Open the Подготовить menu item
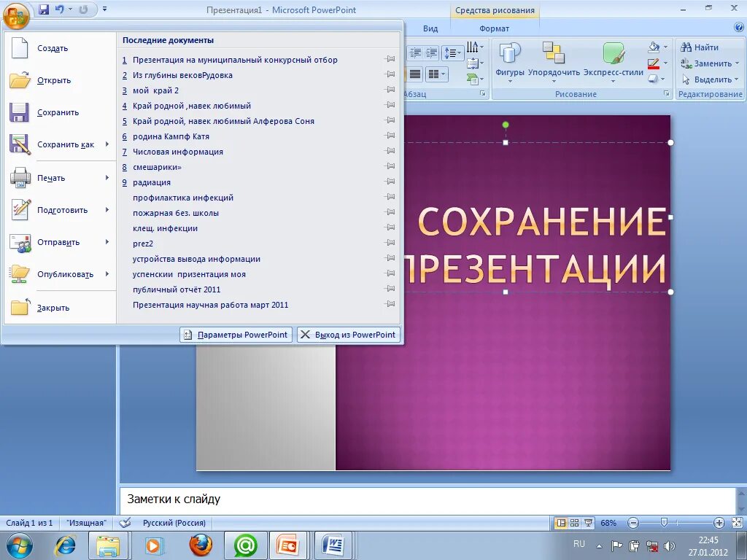This screenshot has height=560, width=747. (x=60, y=210)
